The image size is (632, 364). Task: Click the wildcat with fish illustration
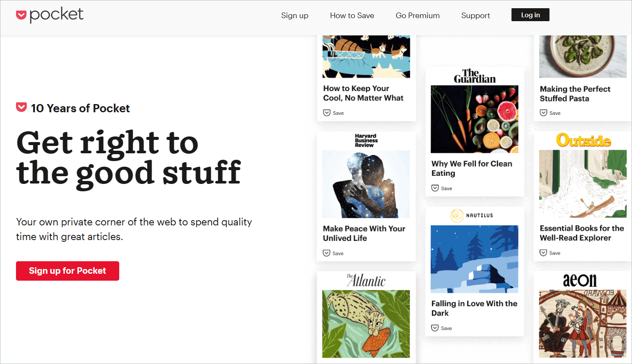[x=366, y=324]
